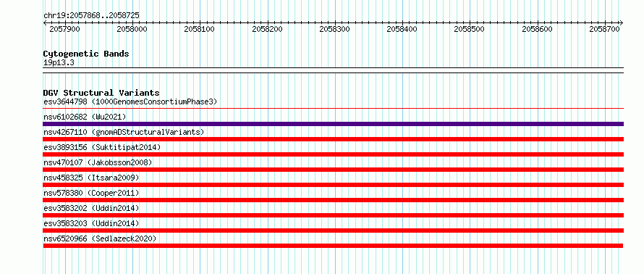Select the 2058000 ruler position label
The height and width of the screenshot is (274, 644).
(x=132, y=29)
